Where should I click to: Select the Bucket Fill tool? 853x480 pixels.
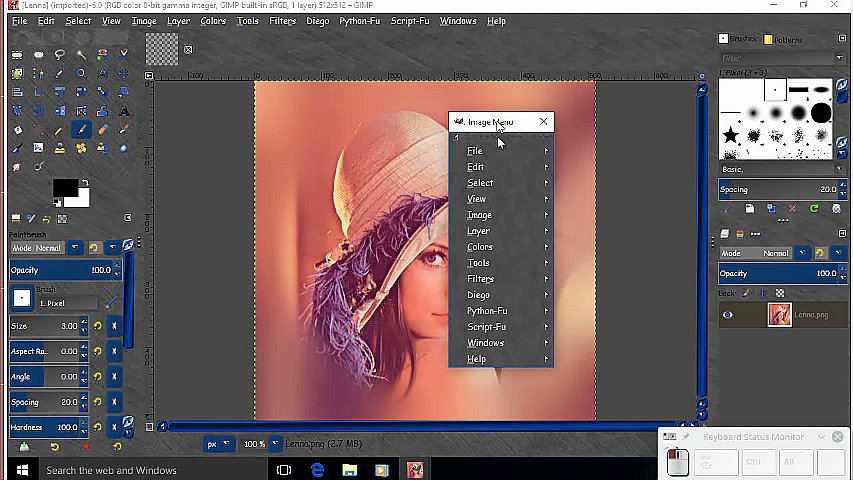click(x=17, y=130)
